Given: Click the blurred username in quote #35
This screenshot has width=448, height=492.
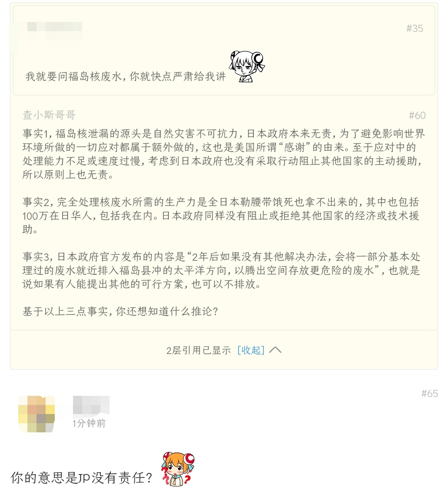Looking at the screenshot, I should point(55,31).
